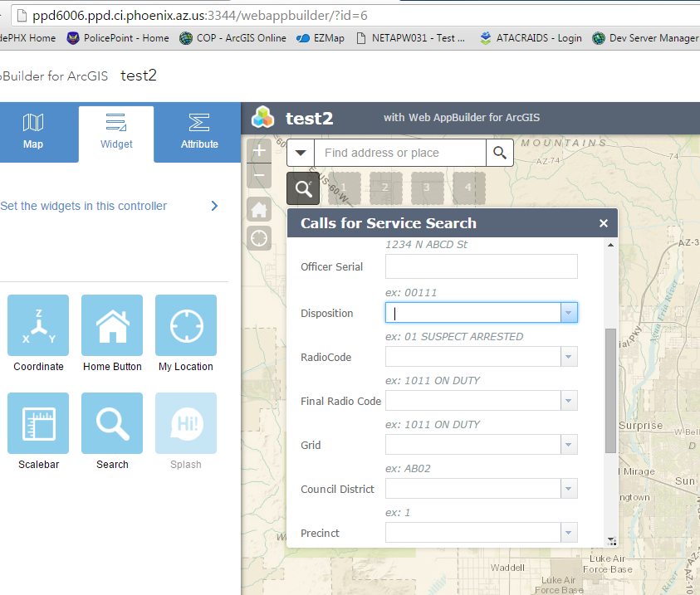Screen dimensions: 700x595
Task: Click the ex: 01 SUSPECT ARRESTED hint text
Action: tap(454, 337)
